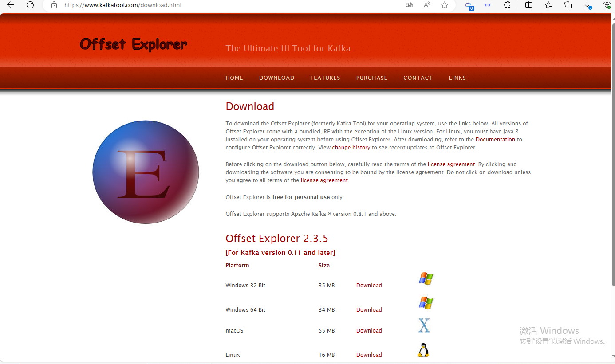Go to the FEATURES page
Viewport: 615px width, 364px height.
[325, 78]
